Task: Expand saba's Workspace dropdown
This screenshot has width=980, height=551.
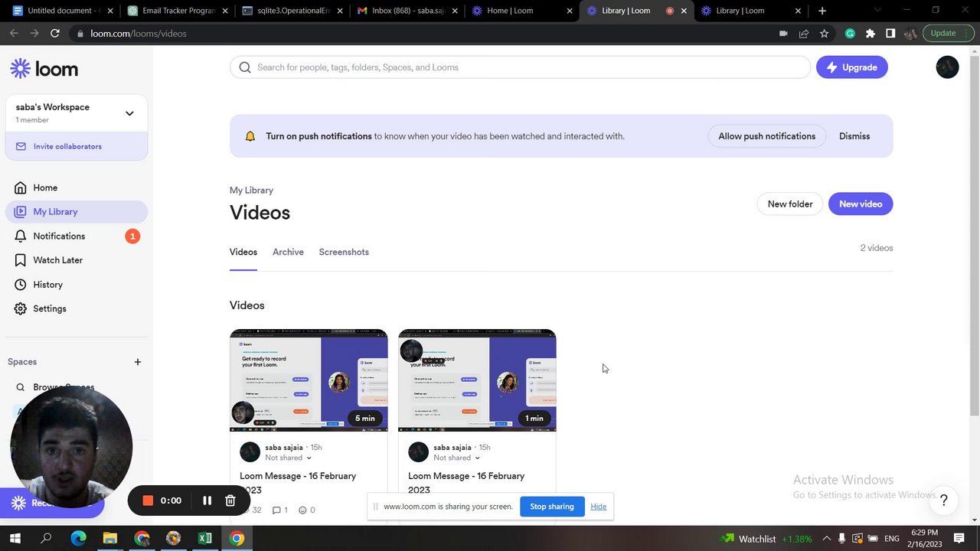Action: pos(129,113)
